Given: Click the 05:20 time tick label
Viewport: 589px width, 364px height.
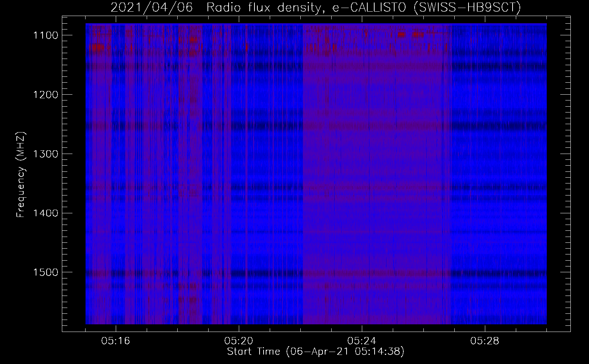Looking at the screenshot, I should (239, 341).
